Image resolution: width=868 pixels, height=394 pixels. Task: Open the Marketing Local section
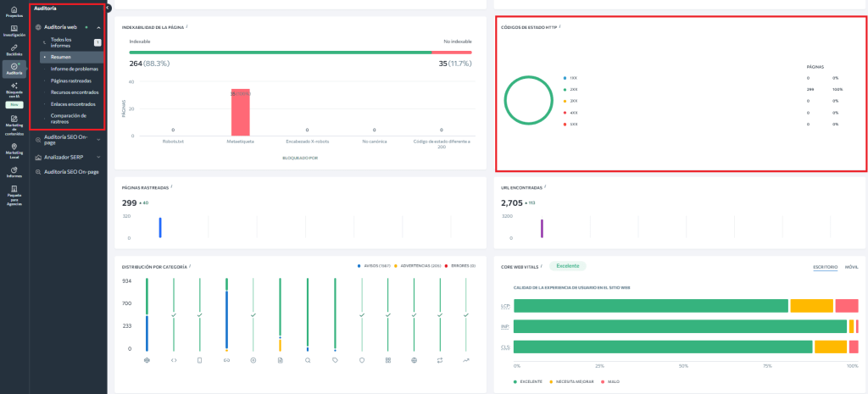tap(14, 150)
